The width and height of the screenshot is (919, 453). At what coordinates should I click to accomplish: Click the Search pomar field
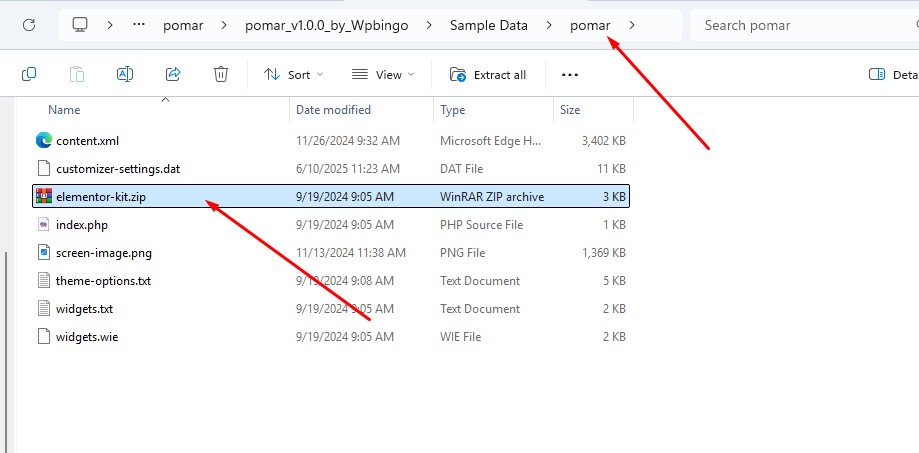click(x=804, y=25)
